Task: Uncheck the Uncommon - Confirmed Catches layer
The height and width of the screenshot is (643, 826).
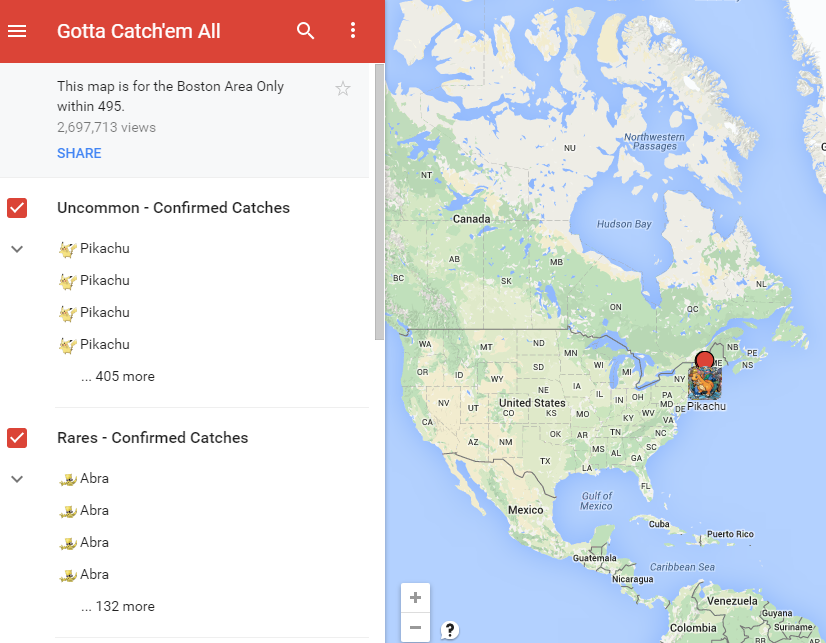Action: pyautogui.click(x=17, y=208)
